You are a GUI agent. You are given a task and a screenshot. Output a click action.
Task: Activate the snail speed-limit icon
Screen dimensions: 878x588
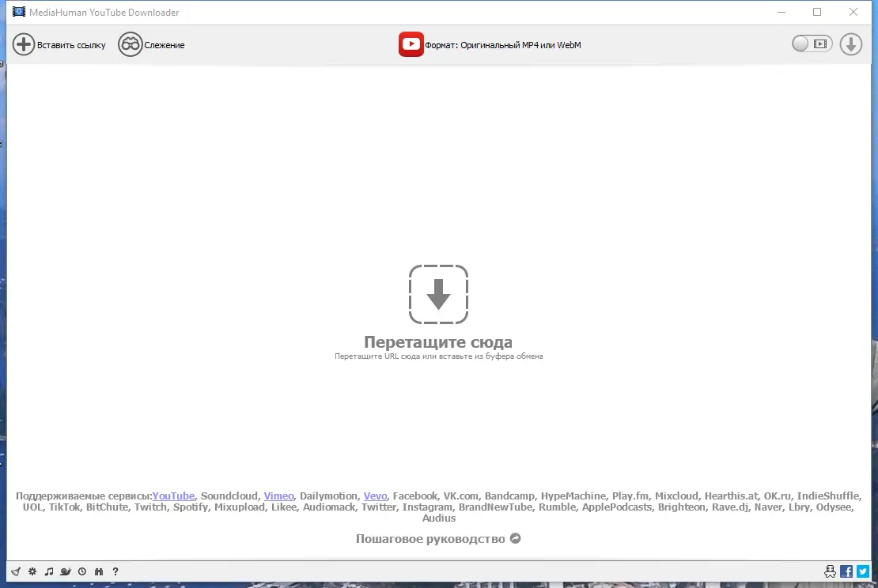tap(66, 571)
